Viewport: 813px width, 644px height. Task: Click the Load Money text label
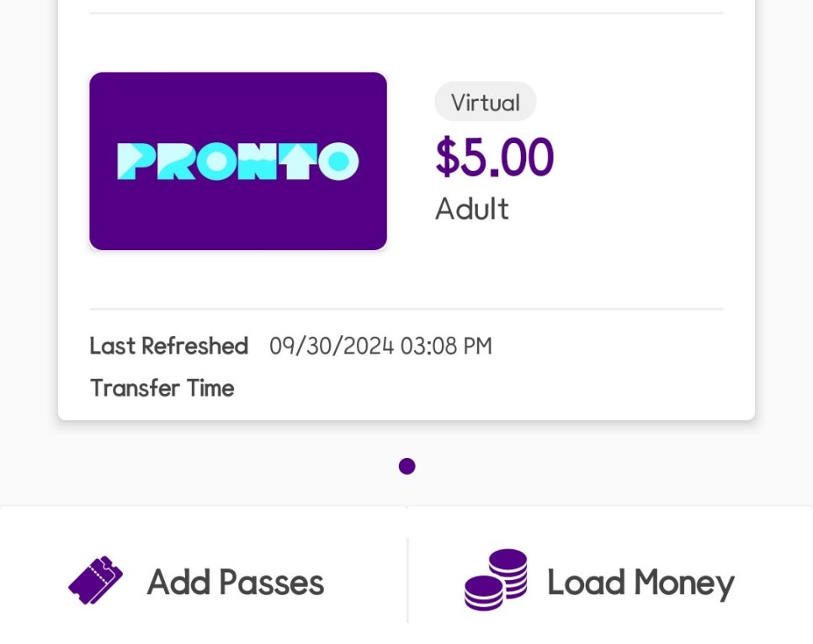640,583
